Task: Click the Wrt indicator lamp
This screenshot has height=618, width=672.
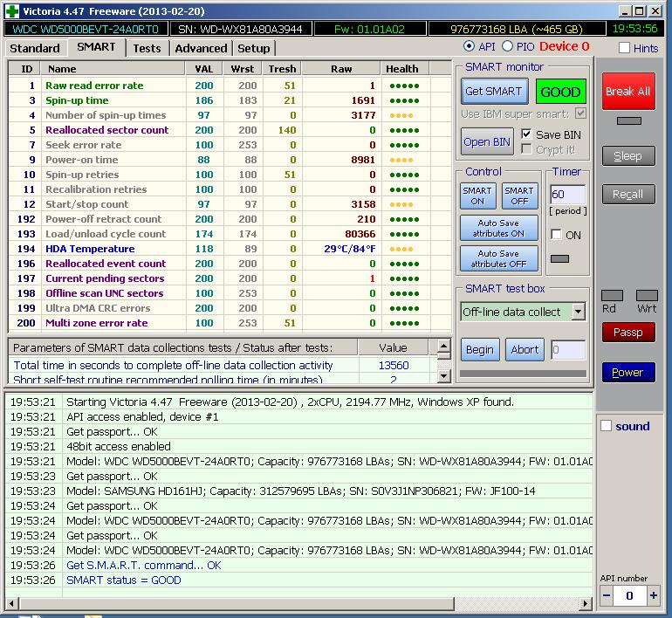Action: 647,295
